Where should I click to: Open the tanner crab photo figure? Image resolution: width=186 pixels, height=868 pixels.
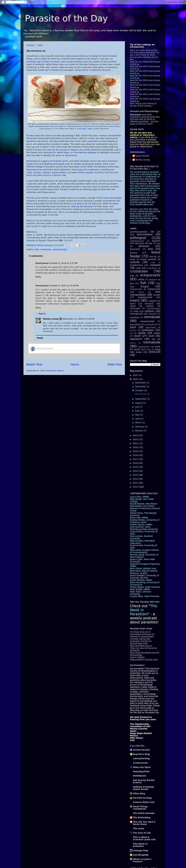[74, 98]
